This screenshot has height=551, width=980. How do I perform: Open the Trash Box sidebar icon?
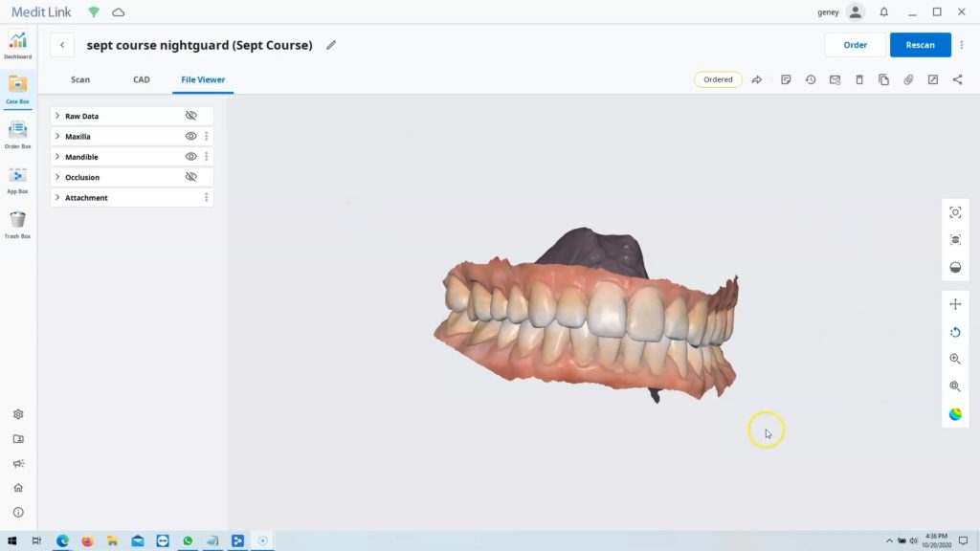[17, 221]
